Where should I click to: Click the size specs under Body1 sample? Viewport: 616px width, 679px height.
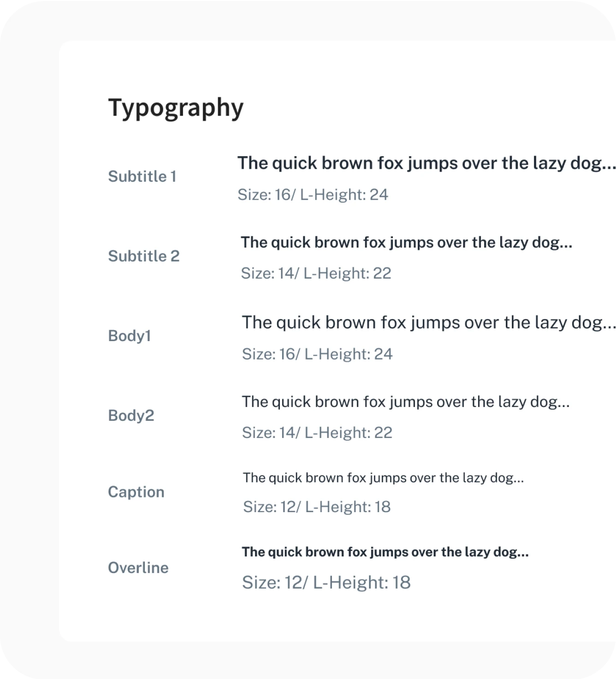coord(317,354)
